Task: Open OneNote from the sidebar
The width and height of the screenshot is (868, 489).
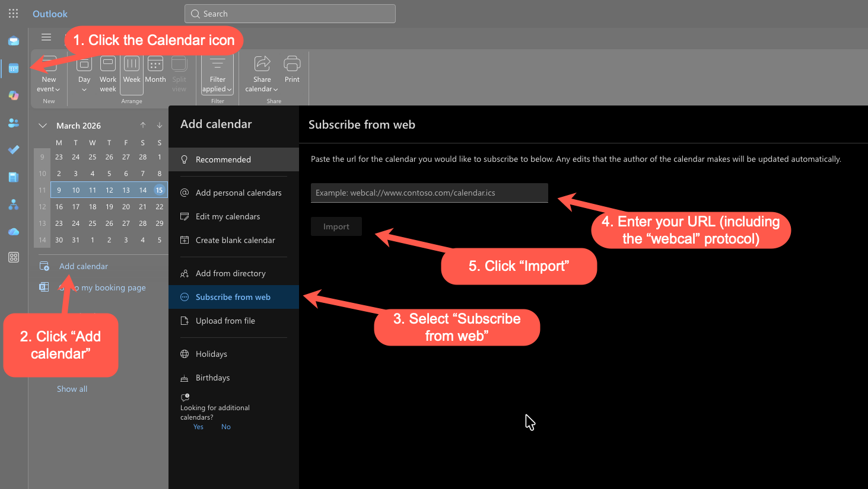Action: (13, 177)
